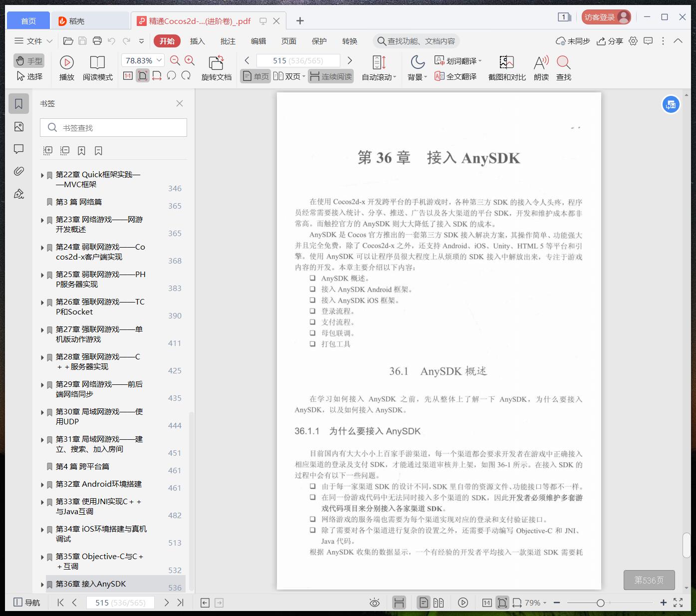Zoom in with the plus magnifier icon

coord(190,60)
